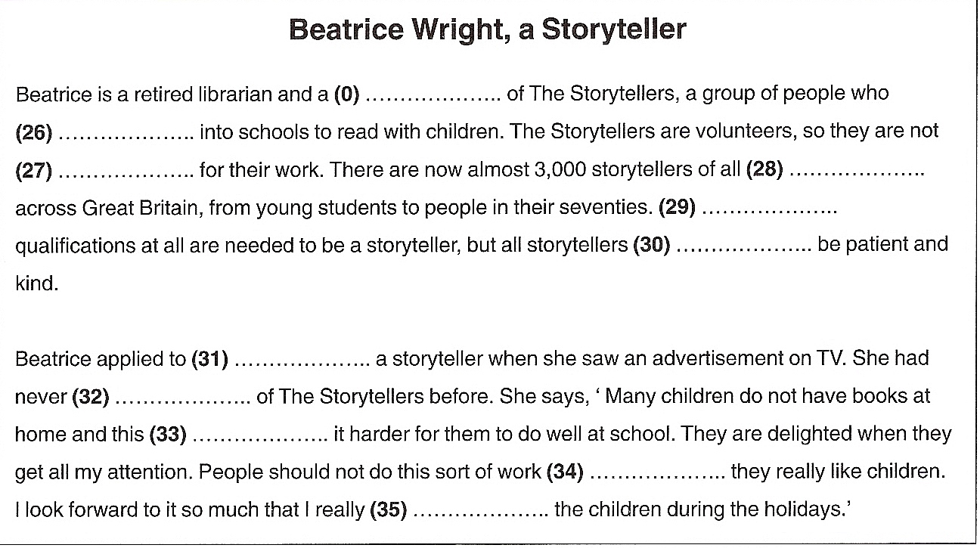Image resolution: width=980 pixels, height=548 pixels.
Task: Click the number "3,000" in the passage
Action: pos(560,170)
